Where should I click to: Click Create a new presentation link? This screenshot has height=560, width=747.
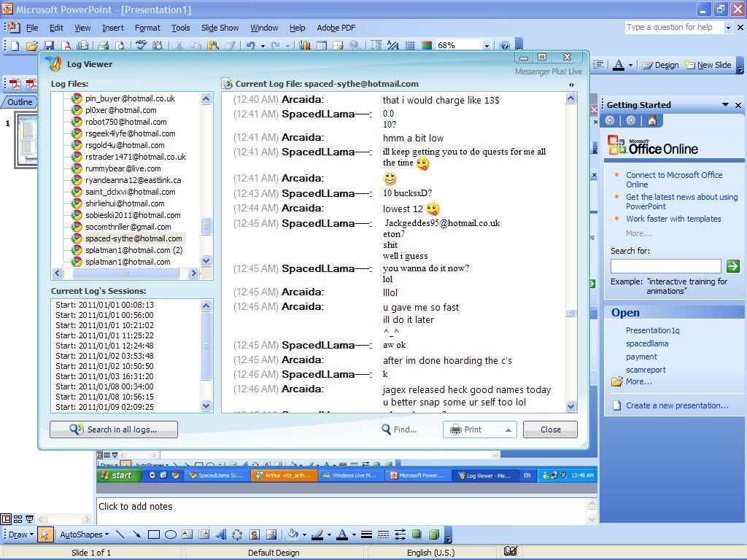pos(676,405)
